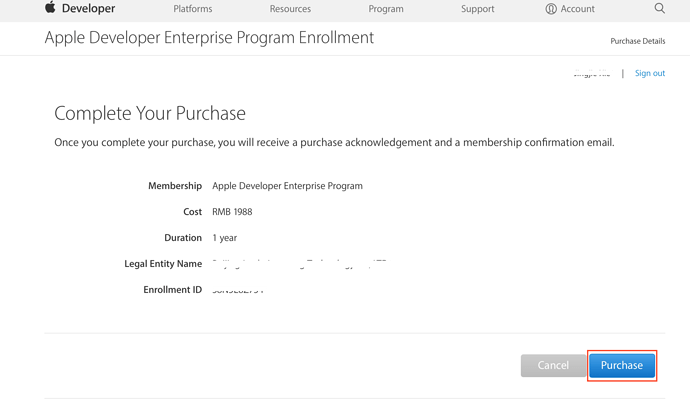Click the Apple Developer Enterprise Program membership value
This screenshot has width=690, height=399.
[x=287, y=186]
